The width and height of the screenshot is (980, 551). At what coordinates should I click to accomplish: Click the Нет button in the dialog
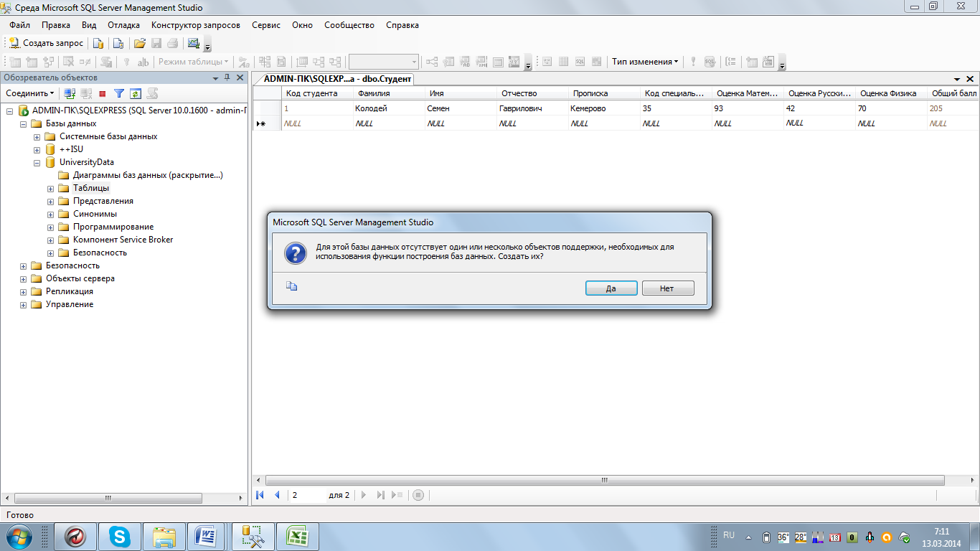pyautogui.click(x=667, y=288)
